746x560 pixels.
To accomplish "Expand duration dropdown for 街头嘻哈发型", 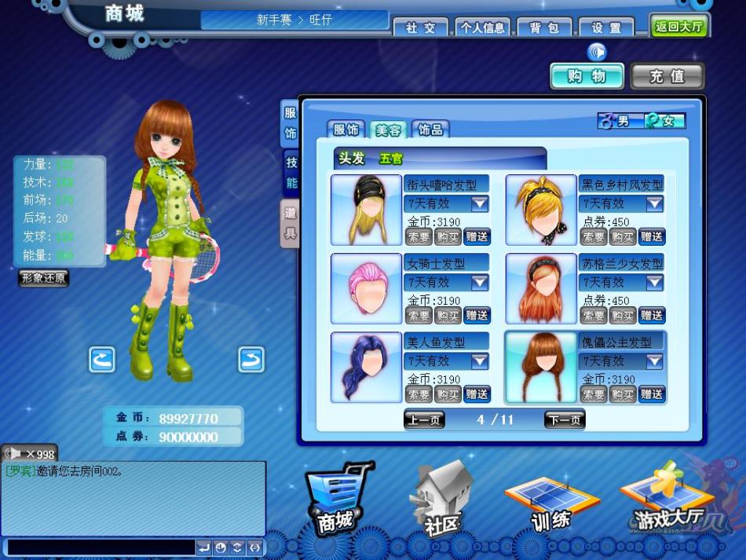I will point(480,204).
